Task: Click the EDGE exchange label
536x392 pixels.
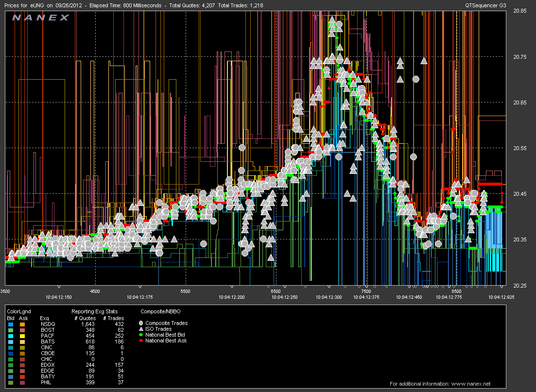Action: point(48,371)
